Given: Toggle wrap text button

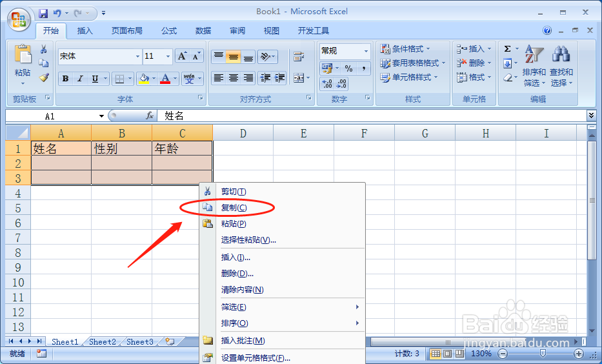Looking at the screenshot, I should pyautogui.click(x=299, y=56).
